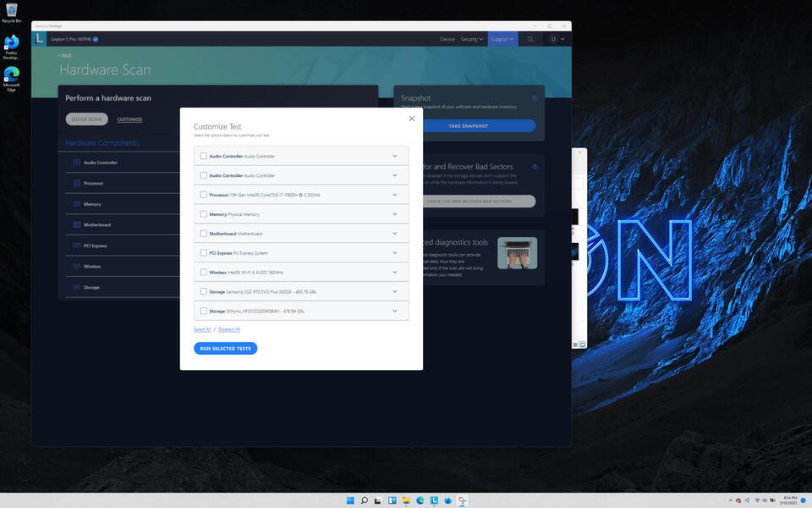Image resolution: width=812 pixels, height=508 pixels.
Task: Expand the Wireless row chevron
Action: pyautogui.click(x=395, y=272)
